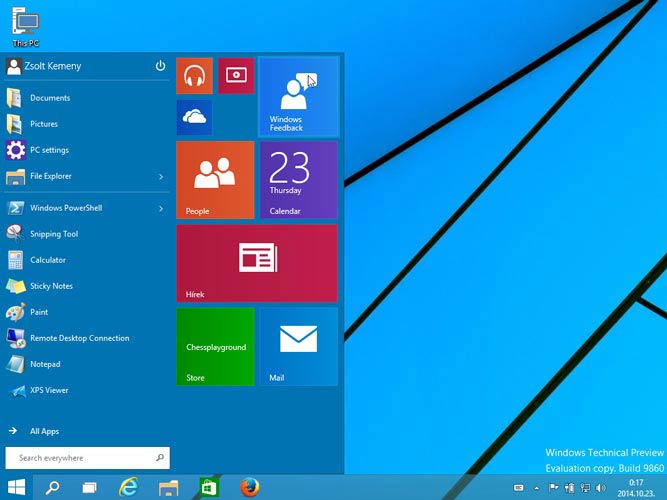The width and height of the screenshot is (667, 500).
Task: Click the Search everywhere box
Action: coord(88,458)
